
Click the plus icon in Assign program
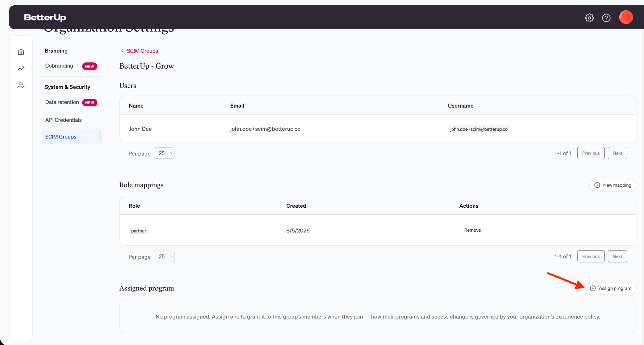[593, 288]
